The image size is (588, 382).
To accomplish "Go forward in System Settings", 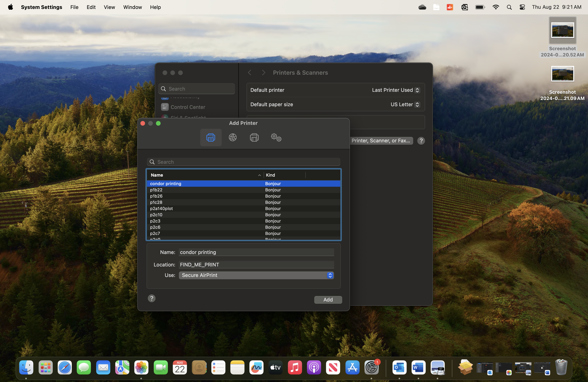I will (263, 73).
